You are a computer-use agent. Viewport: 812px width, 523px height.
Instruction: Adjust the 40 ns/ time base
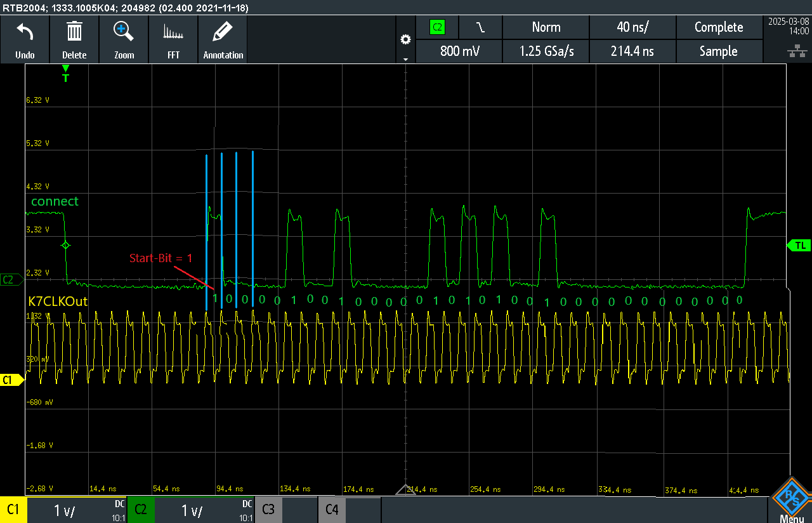click(x=632, y=27)
